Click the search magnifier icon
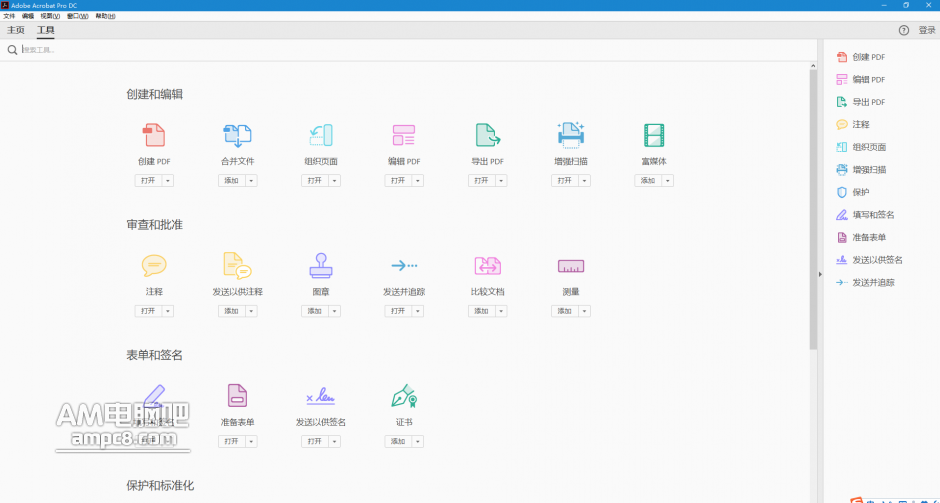The width and height of the screenshot is (940, 503). coord(12,50)
